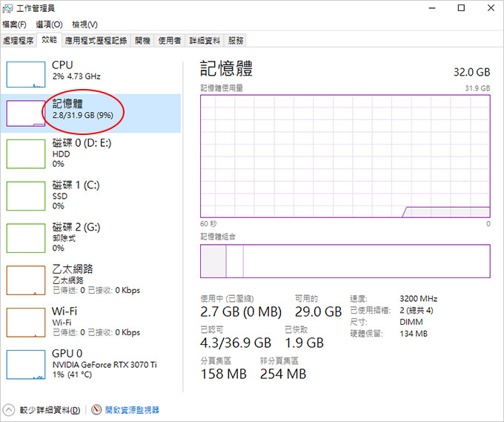The height and width of the screenshot is (422, 504).
Task: Click the 134 MB hardware reserved value
Action: tap(414, 334)
